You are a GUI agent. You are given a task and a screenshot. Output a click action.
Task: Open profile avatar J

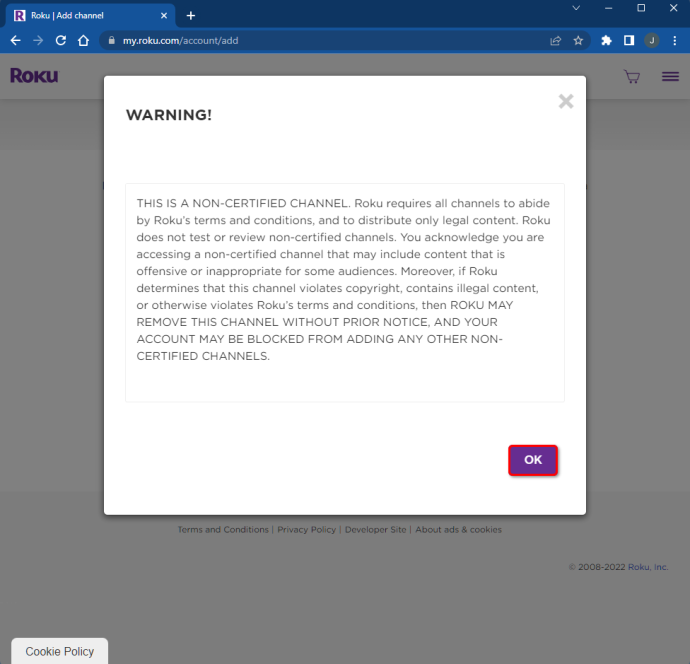click(x=652, y=40)
